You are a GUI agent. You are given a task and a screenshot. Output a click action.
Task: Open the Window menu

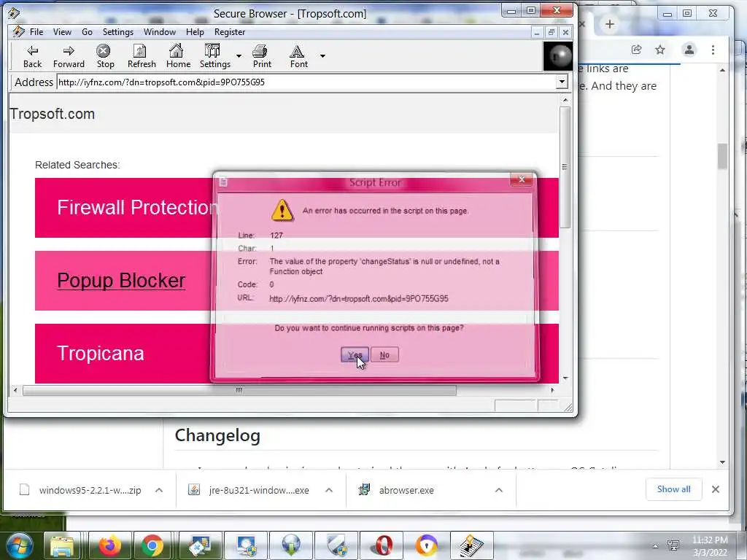point(160,32)
